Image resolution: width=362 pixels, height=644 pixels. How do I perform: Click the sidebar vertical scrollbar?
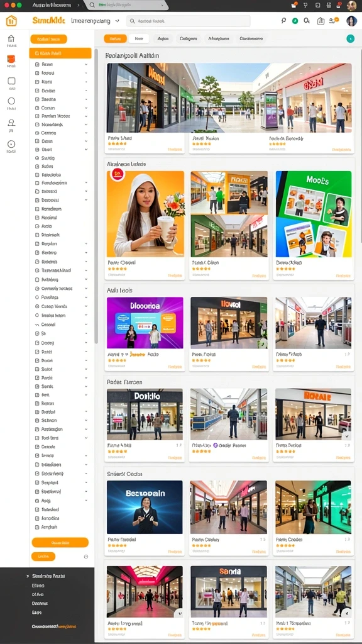pos(96,197)
